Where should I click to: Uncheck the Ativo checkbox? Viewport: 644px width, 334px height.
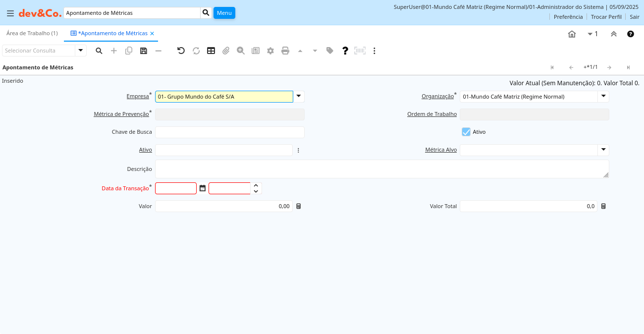pyautogui.click(x=466, y=132)
